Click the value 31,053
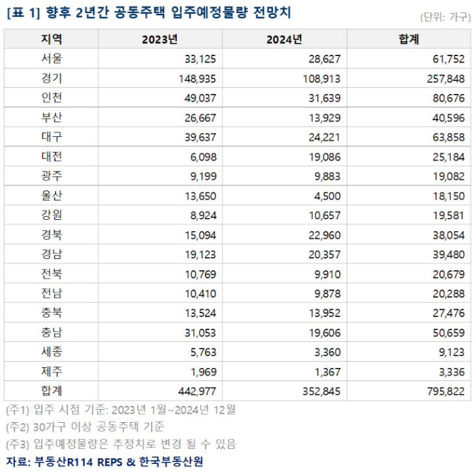476x475 pixels. click(x=200, y=333)
